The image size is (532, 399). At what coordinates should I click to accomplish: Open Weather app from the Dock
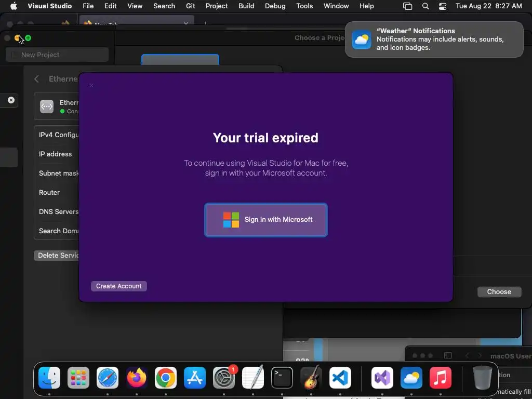tap(411, 378)
